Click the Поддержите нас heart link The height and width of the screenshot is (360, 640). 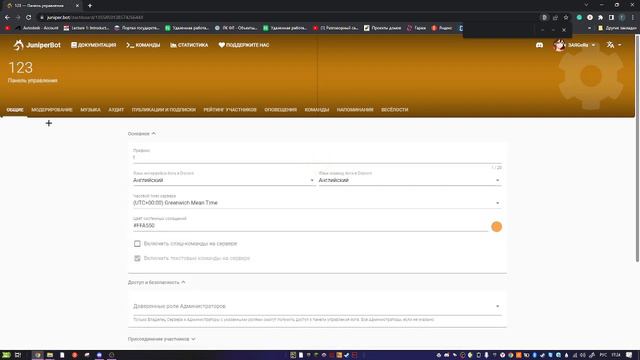point(244,45)
